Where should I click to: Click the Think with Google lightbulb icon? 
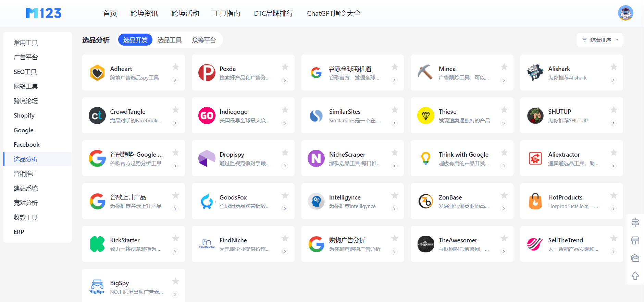[x=426, y=158]
